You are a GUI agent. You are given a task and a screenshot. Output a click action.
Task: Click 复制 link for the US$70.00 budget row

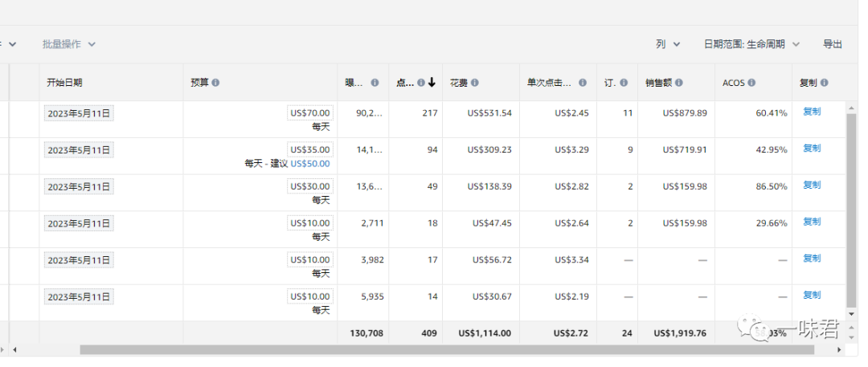[x=812, y=112]
